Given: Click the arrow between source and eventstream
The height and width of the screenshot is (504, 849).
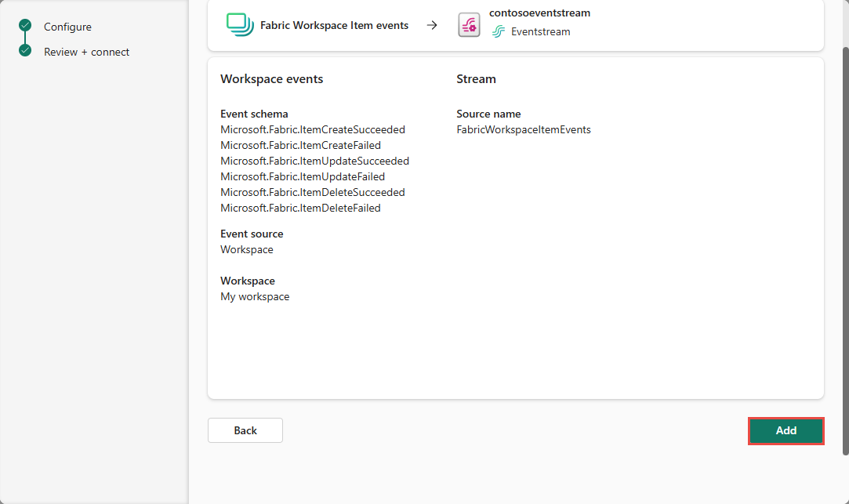Looking at the screenshot, I should click(x=432, y=25).
